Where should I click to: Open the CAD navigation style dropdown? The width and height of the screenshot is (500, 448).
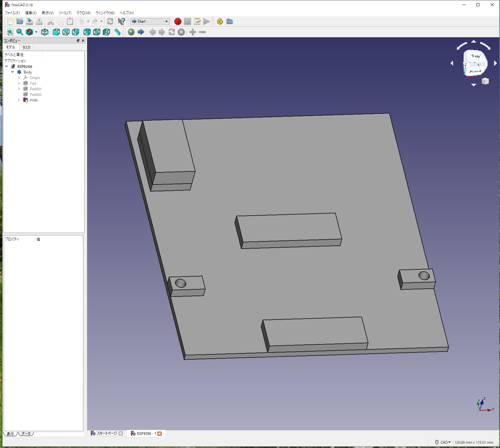click(x=443, y=442)
